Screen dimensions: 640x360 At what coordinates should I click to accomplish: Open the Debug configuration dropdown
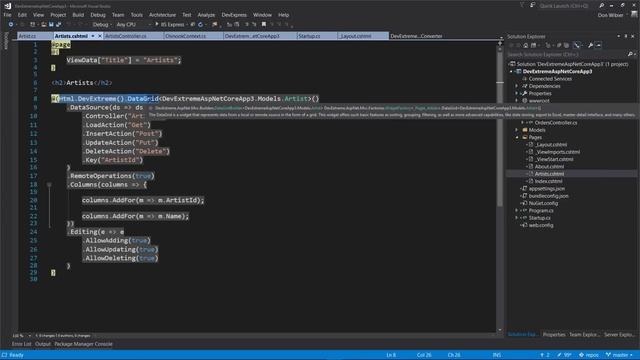[102, 24]
